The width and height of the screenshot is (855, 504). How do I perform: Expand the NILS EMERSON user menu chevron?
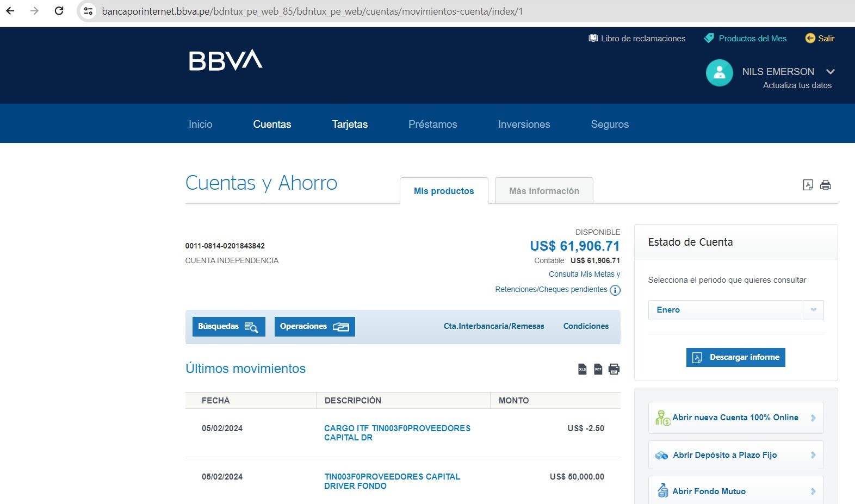pos(830,72)
